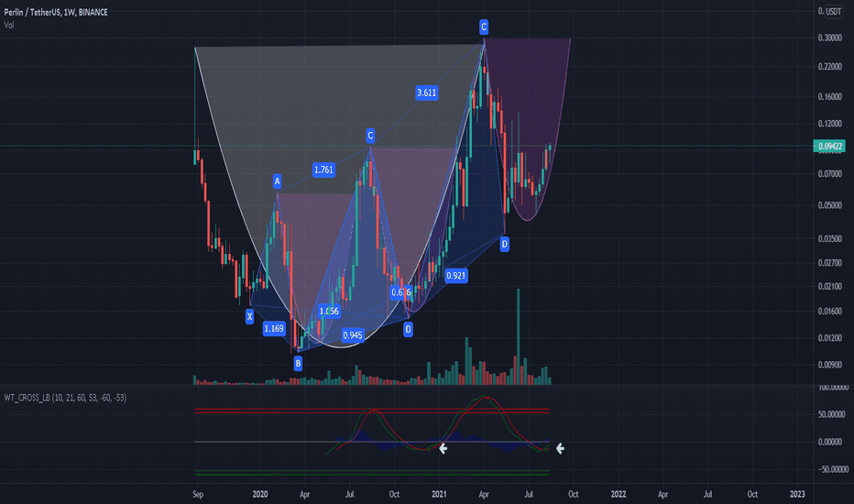The width and height of the screenshot is (854, 504).
Task: Select pattern point label X
Action: pyautogui.click(x=249, y=316)
